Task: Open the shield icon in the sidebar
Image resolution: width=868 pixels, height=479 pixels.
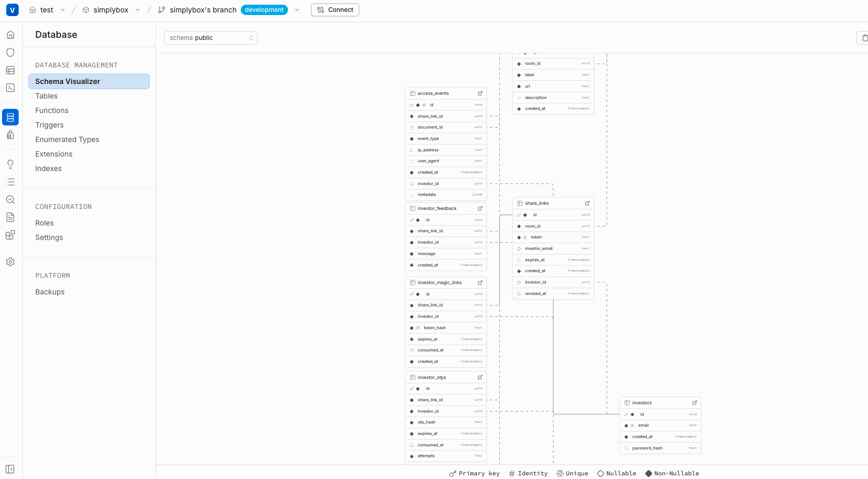Action: (x=10, y=52)
